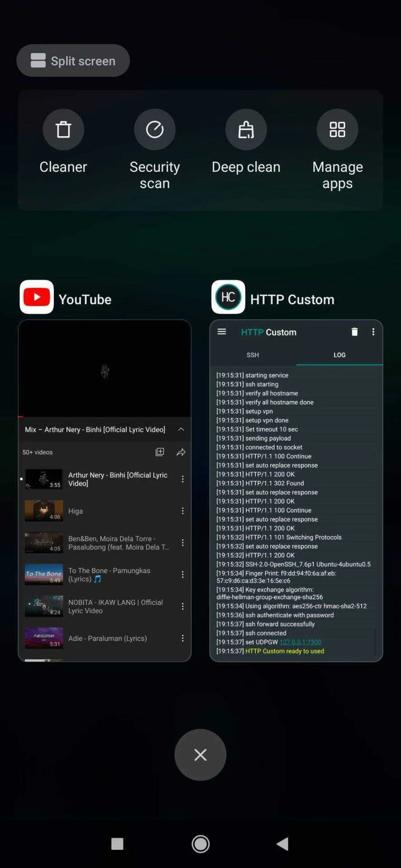The image size is (401, 868).
Task: Click the 'HTTP Custom' app card title
Action: (292, 299)
